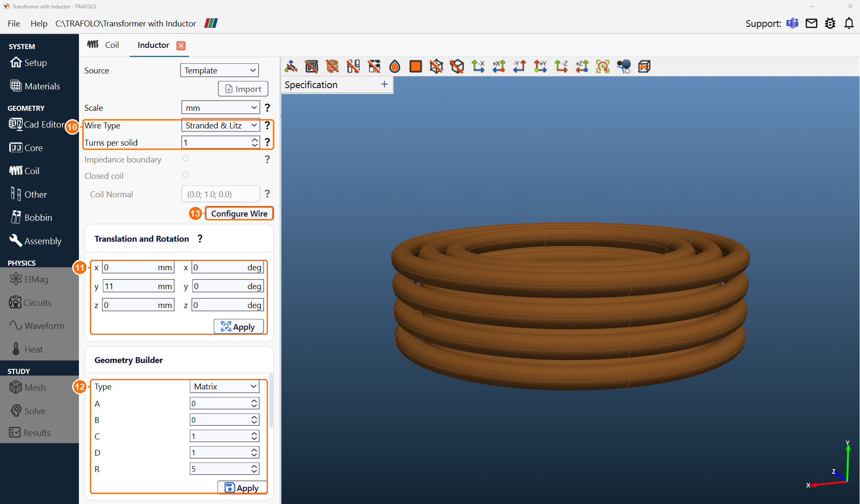Set view to +Y axis direction
Image resolution: width=860 pixels, height=504 pixels.
(540, 66)
